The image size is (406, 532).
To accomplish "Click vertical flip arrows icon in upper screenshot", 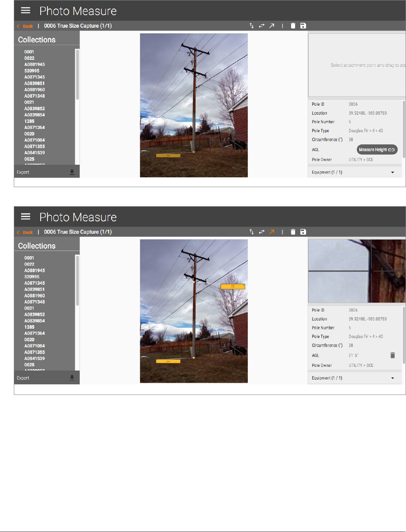I will (252, 26).
